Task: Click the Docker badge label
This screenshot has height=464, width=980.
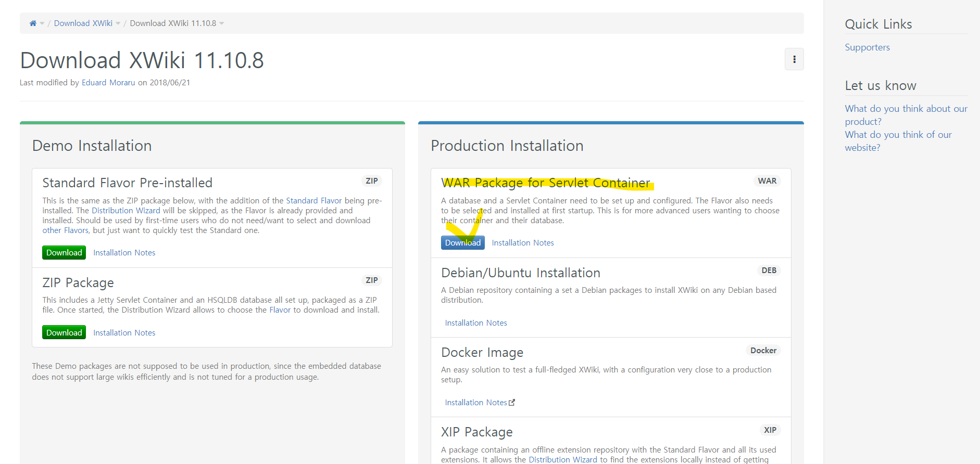Action: tap(763, 351)
